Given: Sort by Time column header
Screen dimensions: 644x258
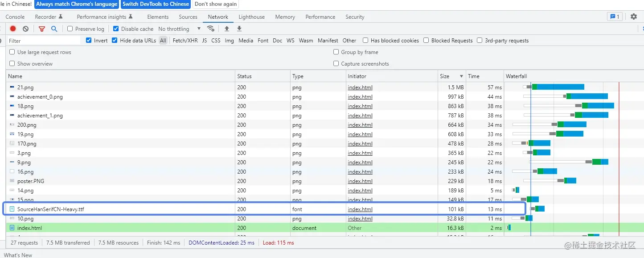Looking at the screenshot, I should (x=485, y=76).
